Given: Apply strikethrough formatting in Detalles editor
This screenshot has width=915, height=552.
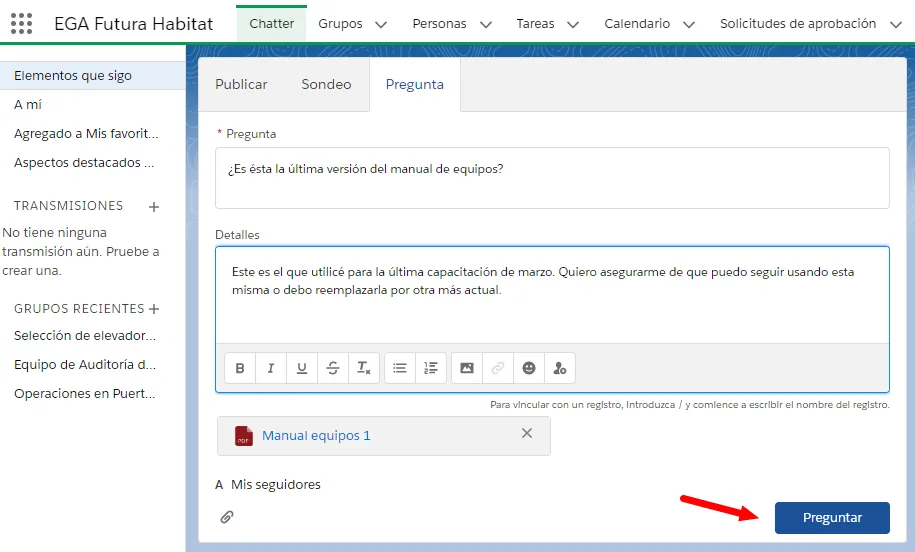Looking at the screenshot, I should coord(333,368).
